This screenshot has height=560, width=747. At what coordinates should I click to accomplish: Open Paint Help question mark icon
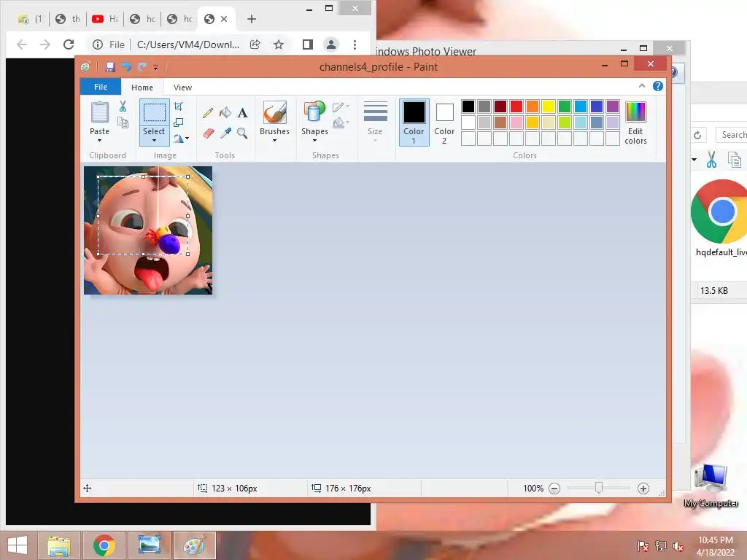click(658, 86)
